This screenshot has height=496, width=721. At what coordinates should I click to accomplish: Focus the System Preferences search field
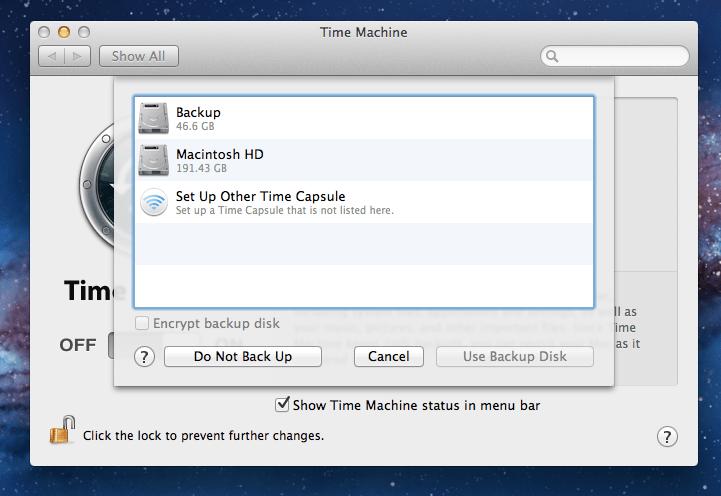pyautogui.click(x=615, y=56)
